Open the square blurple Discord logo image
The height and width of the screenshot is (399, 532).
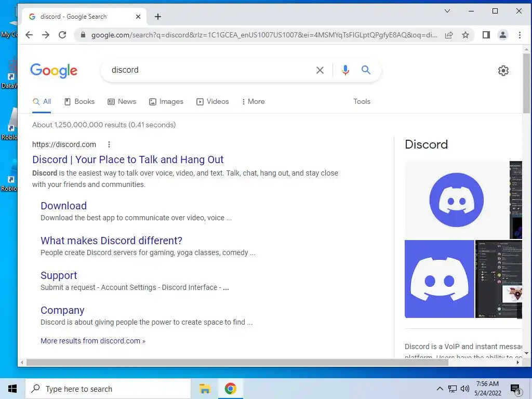point(440,279)
